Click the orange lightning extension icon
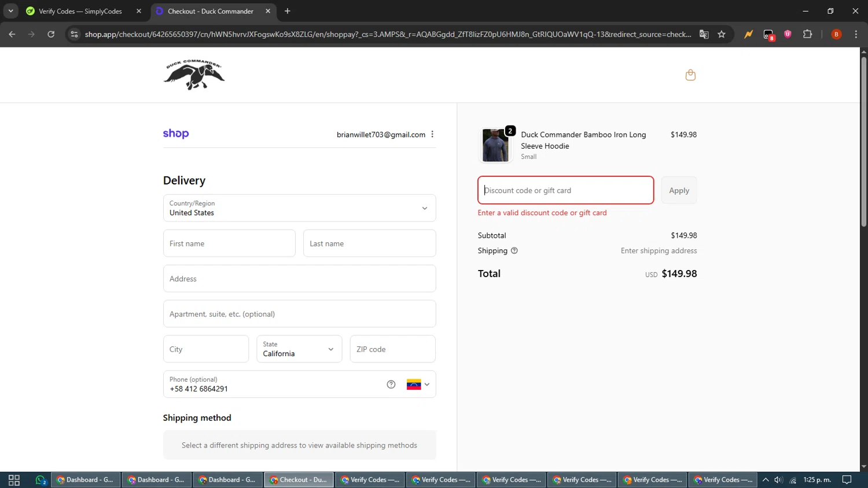The width and height of the screenshot is (868, 488). [x=749, y=34]
